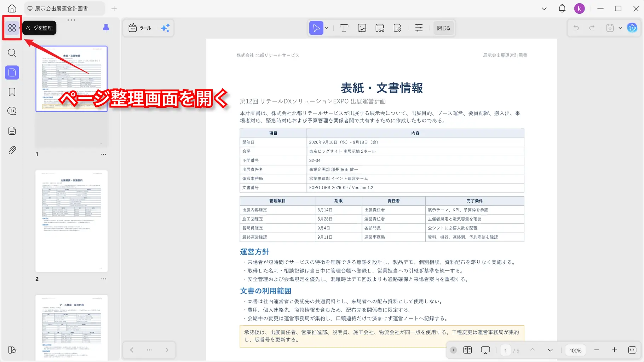
Task: Show the page thumbnails panel
Action: 12,72
